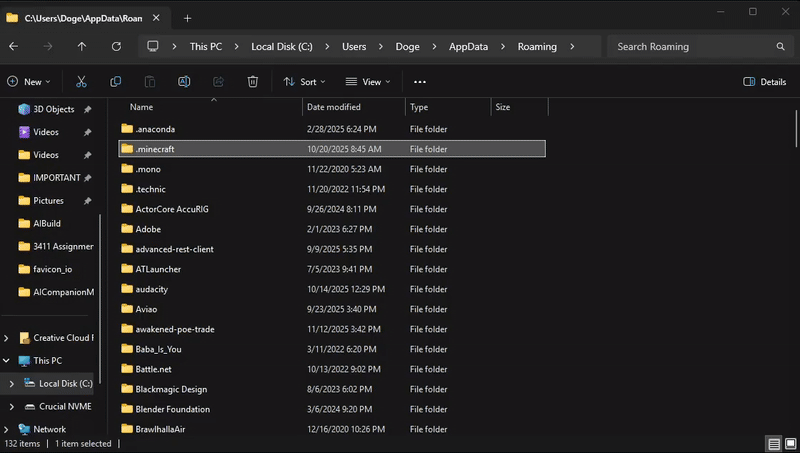Open new tab with plus button
This screenshot has width=800, height=453.
coord(187,18)
